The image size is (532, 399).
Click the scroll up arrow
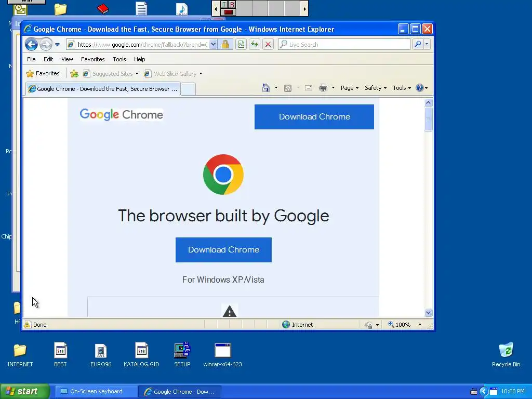pyautogui.click(x=428, y=102)
